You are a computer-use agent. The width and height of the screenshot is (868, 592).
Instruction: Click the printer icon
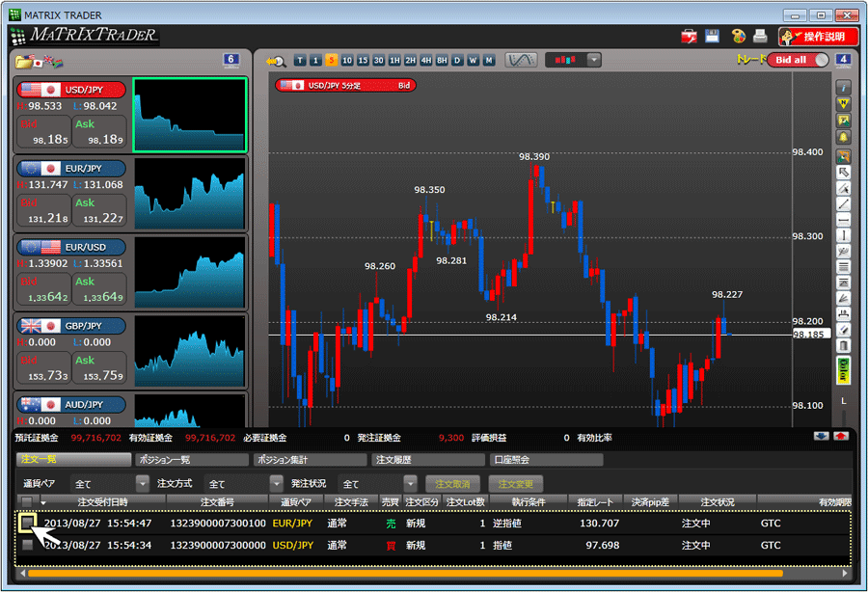(x=760, y=37)
